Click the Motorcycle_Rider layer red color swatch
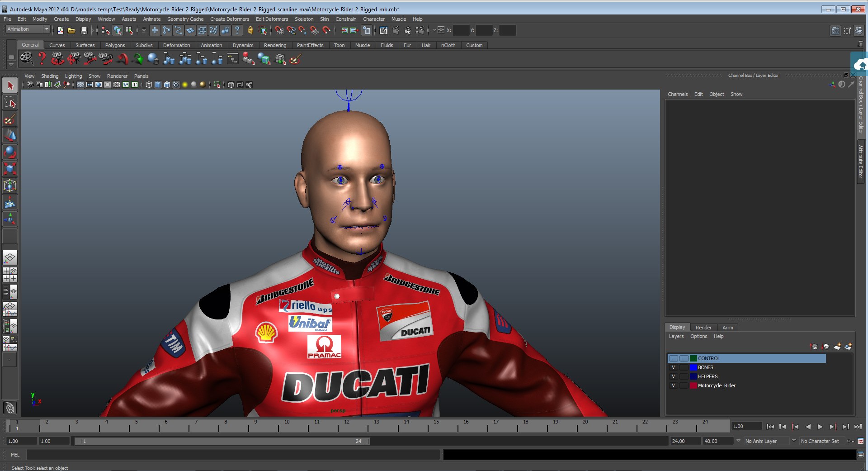The image size is (868, 471). coord(693,385)
